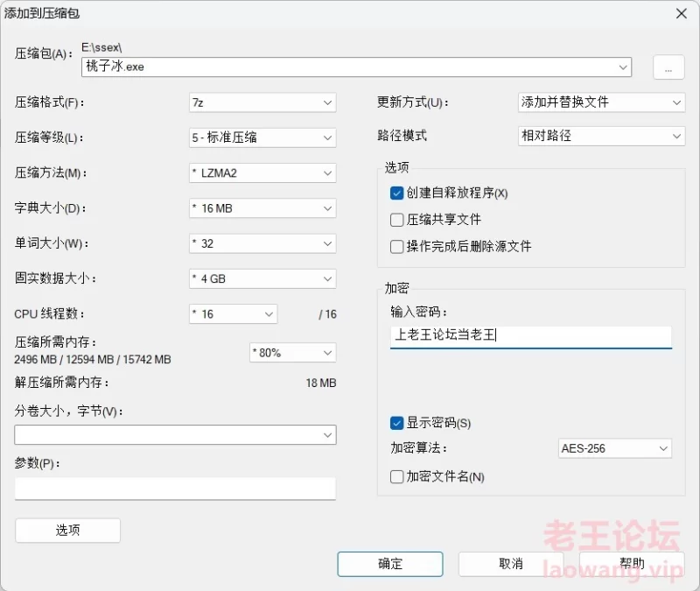Click the 2496 MB / 12594 MB / 15742 MB text
700x591 pixels.
[93, 360]
